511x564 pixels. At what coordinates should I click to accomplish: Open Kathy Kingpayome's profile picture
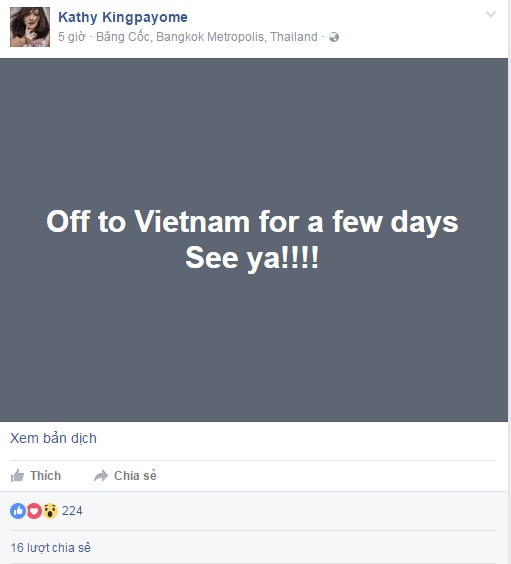tap(30, 27)
